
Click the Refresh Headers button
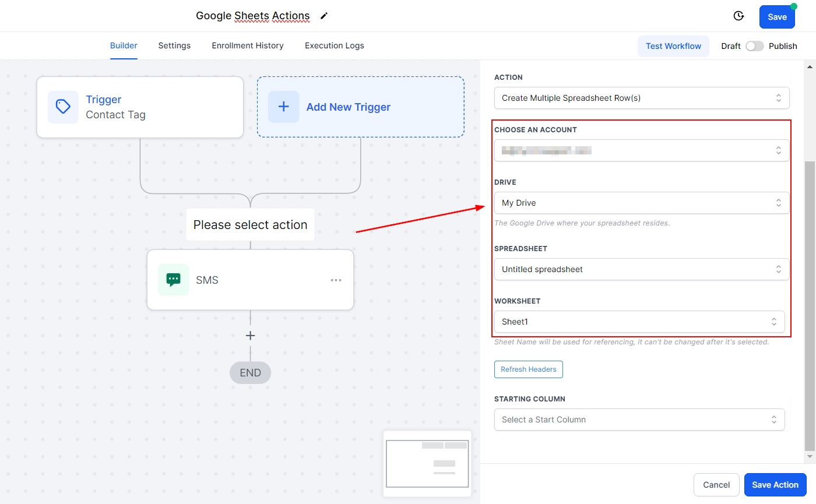pos(528,369)
